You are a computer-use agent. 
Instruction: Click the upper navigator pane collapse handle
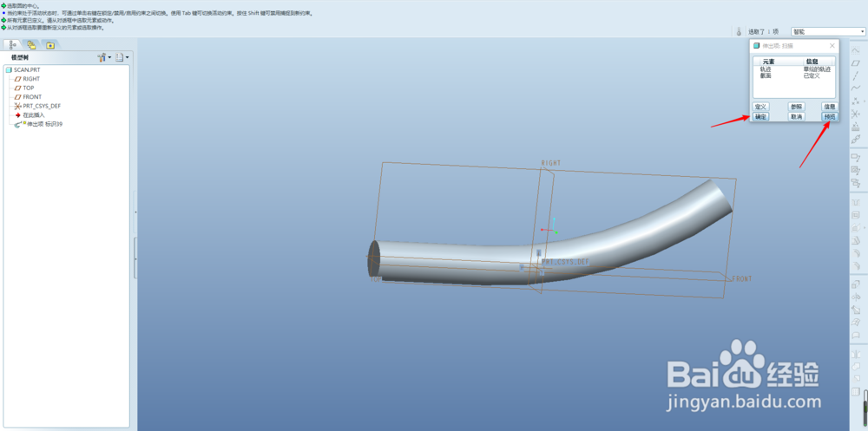(x=135, y=212)
